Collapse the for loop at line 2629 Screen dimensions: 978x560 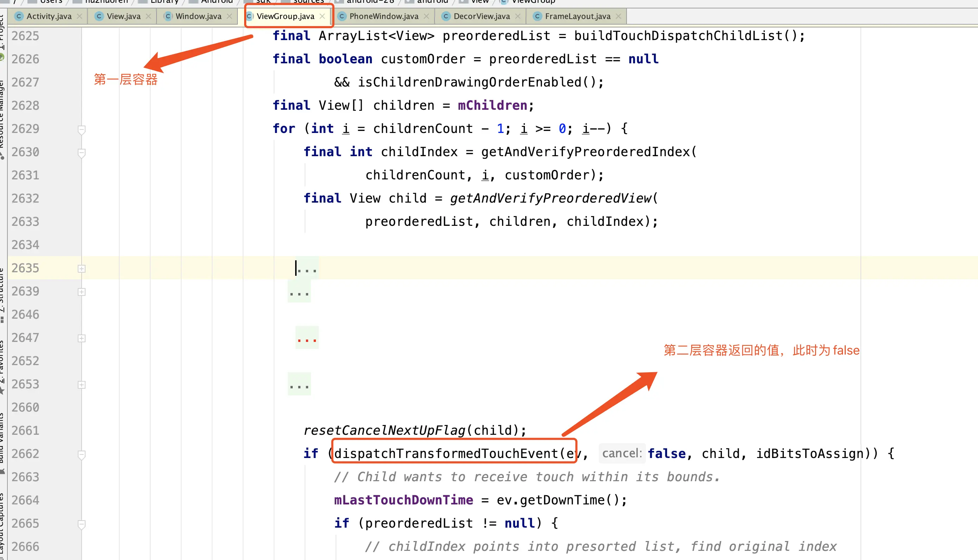tap(82, 129)
